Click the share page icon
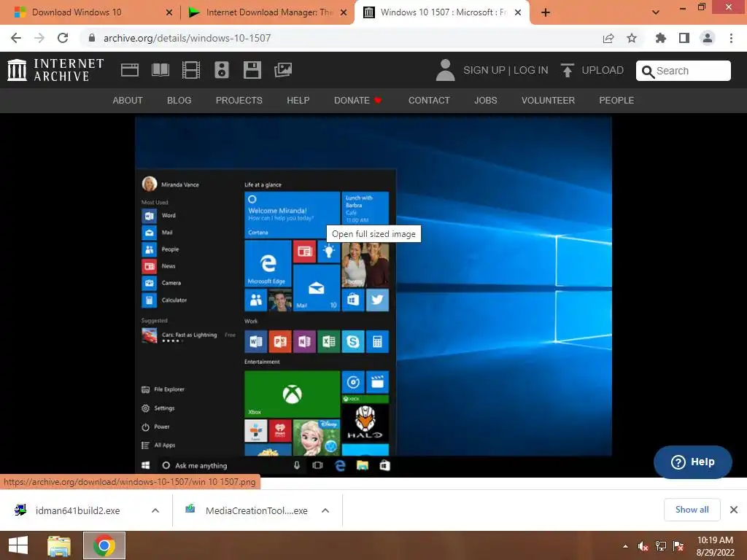747x560 pixels. click(x=608, y=38)
